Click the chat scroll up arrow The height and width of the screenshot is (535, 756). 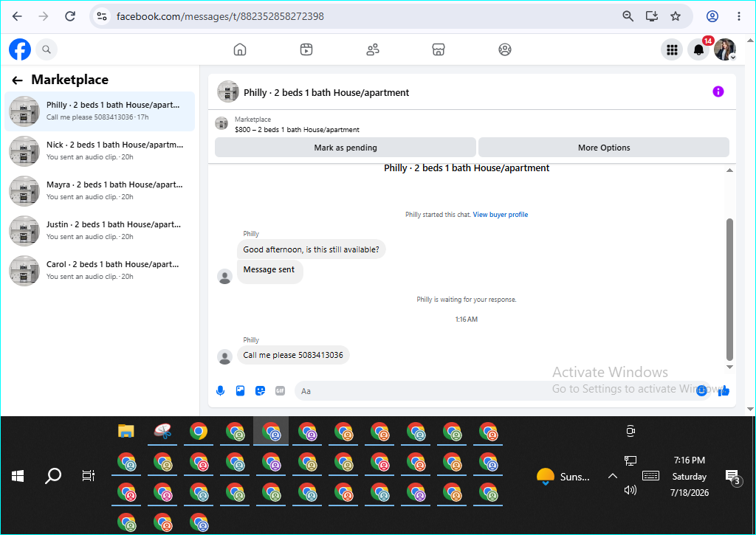(x=729, y=170)
